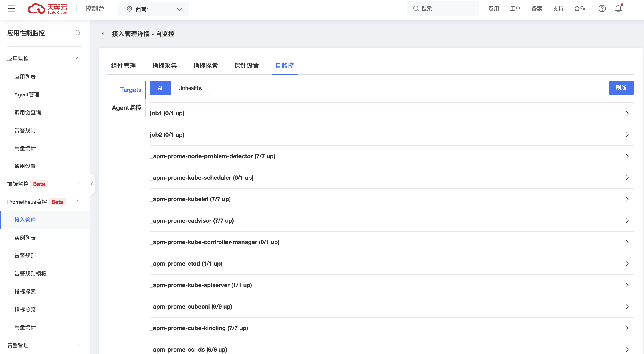Collapse the 告警管理 section
Image resolution: width=644 pixels, height=354 pixels.
(78, 345)
